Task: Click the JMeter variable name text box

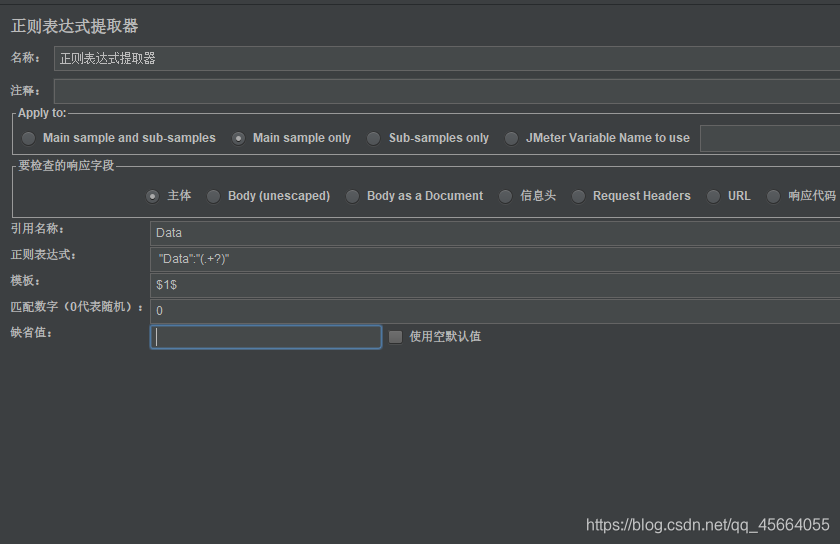Action: coord(770,138)
